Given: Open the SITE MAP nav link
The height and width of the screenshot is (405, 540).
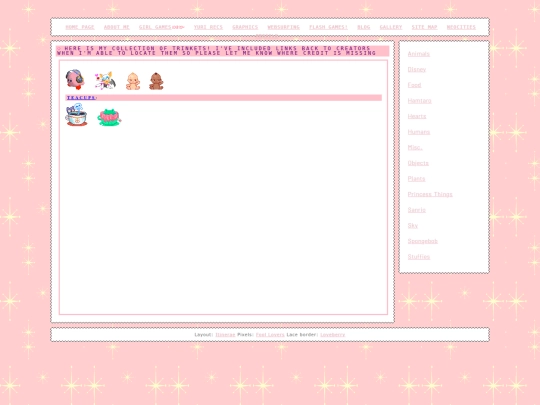Looking at the screenshot, I should coord(424,27).
